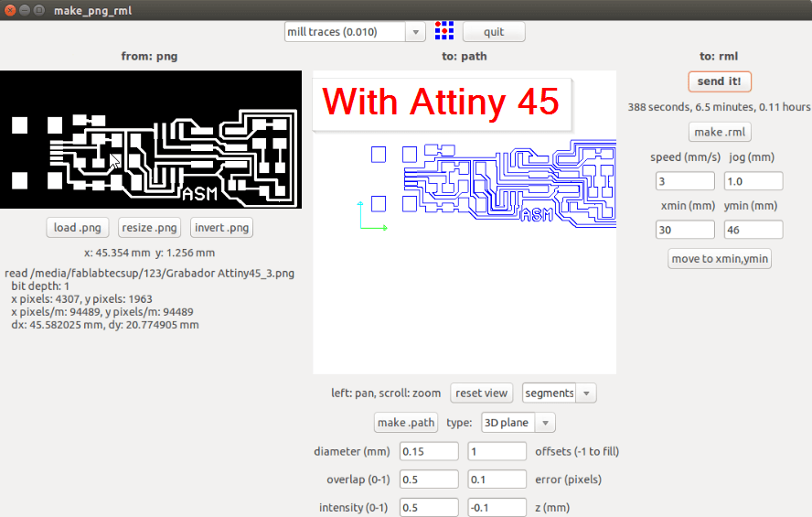Click the blue toolpath preview canvas
The height and width of the screenshot is (517, 812).
(x=465, y=222)
